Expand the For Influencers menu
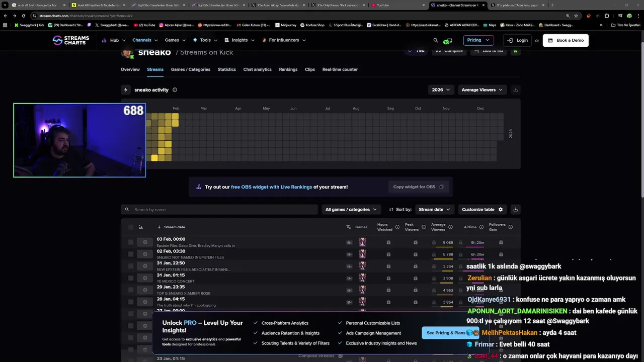 pos(284,40)
